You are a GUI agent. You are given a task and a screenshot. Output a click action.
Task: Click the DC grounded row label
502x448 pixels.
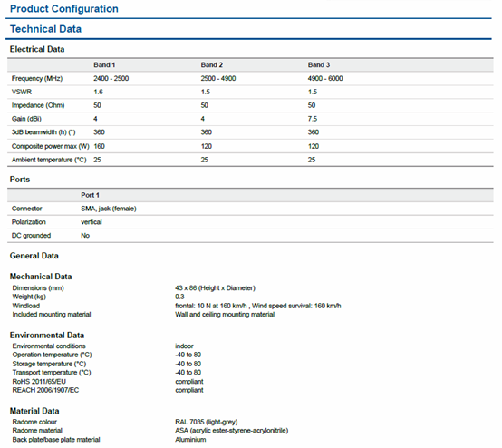click(31, 236)
